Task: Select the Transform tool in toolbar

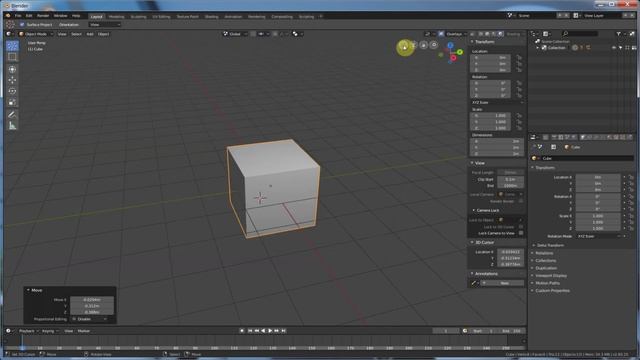Action: click(12, 69)
